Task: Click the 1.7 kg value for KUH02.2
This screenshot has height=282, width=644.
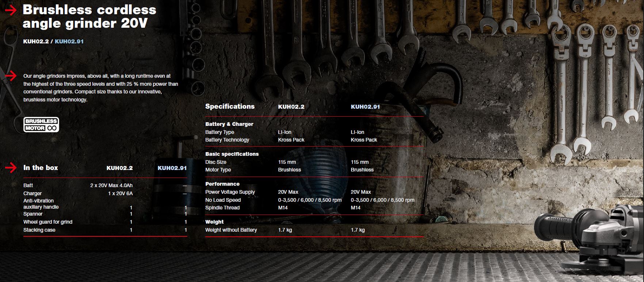Action: [x=285, y=230]
